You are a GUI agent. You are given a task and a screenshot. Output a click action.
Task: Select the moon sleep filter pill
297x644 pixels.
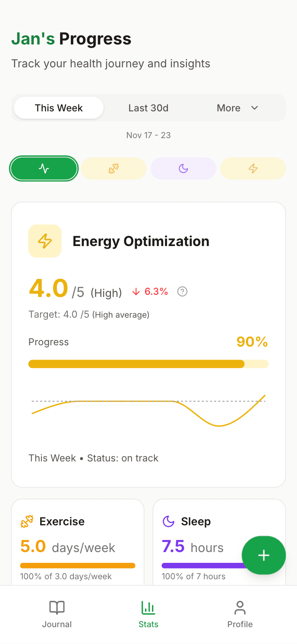(183, 168)
